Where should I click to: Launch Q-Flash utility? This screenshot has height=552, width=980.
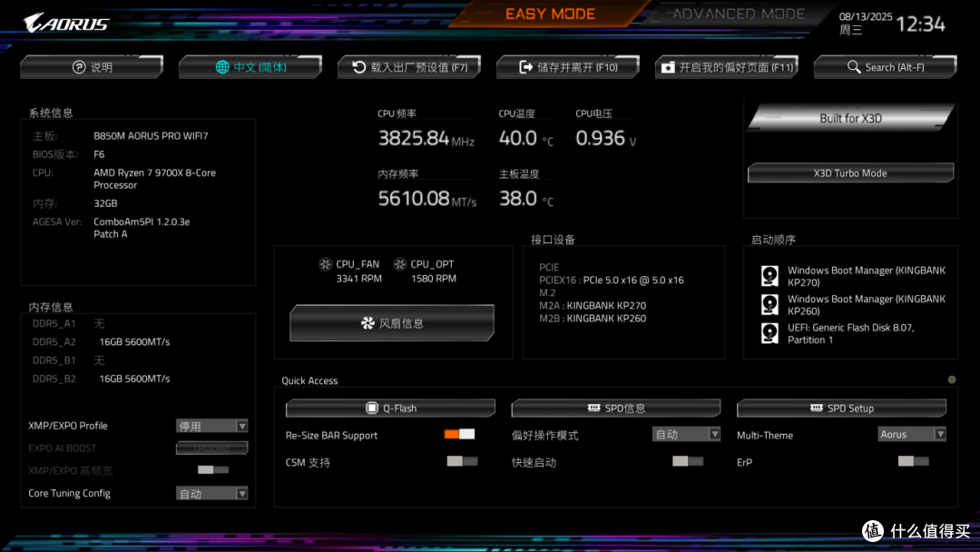(390, 408)
